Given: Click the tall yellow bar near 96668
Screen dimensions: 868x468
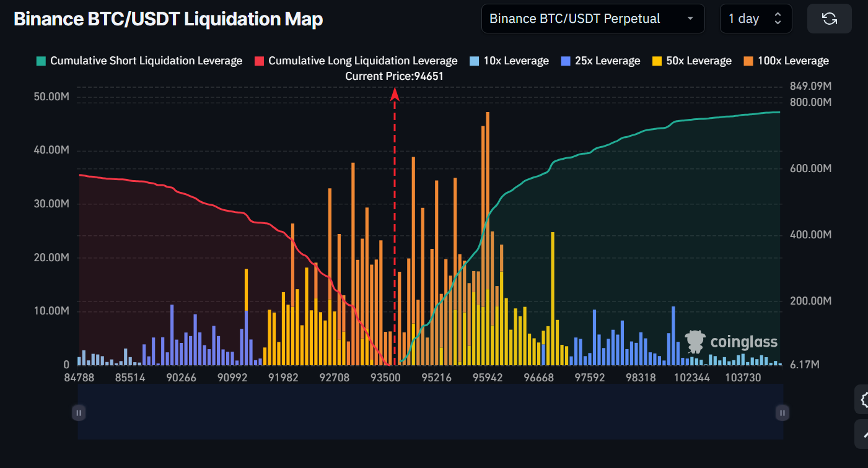Looking at the screenshot, I should 552,298.
